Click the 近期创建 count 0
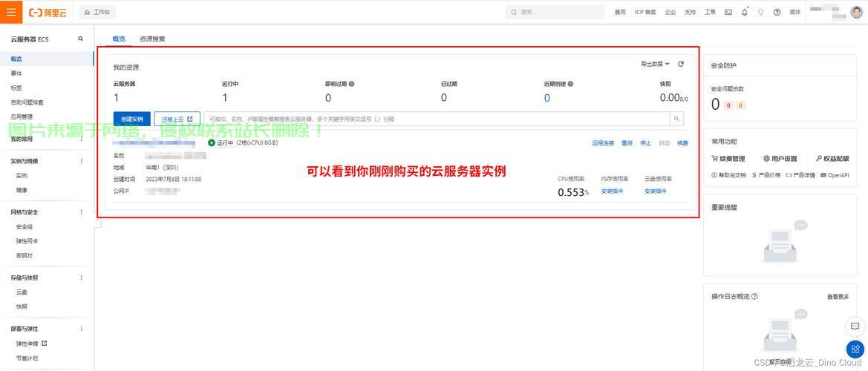868x371 pixels. tap(547, 98)
